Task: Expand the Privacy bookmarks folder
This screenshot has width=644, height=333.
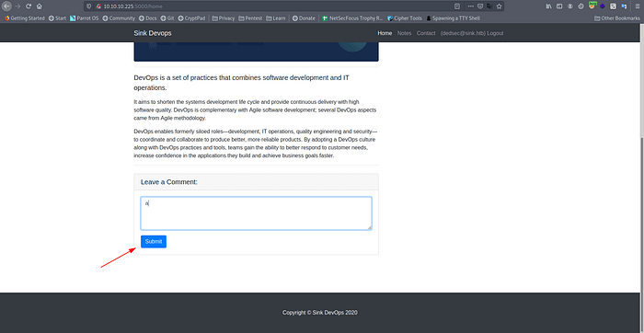Action: point(224,18)
